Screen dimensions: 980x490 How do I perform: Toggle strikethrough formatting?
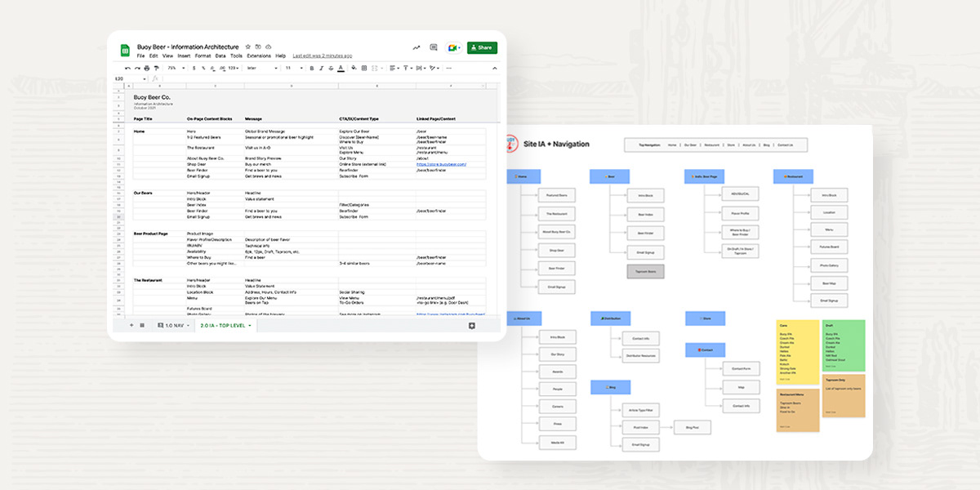coord(331,68)
